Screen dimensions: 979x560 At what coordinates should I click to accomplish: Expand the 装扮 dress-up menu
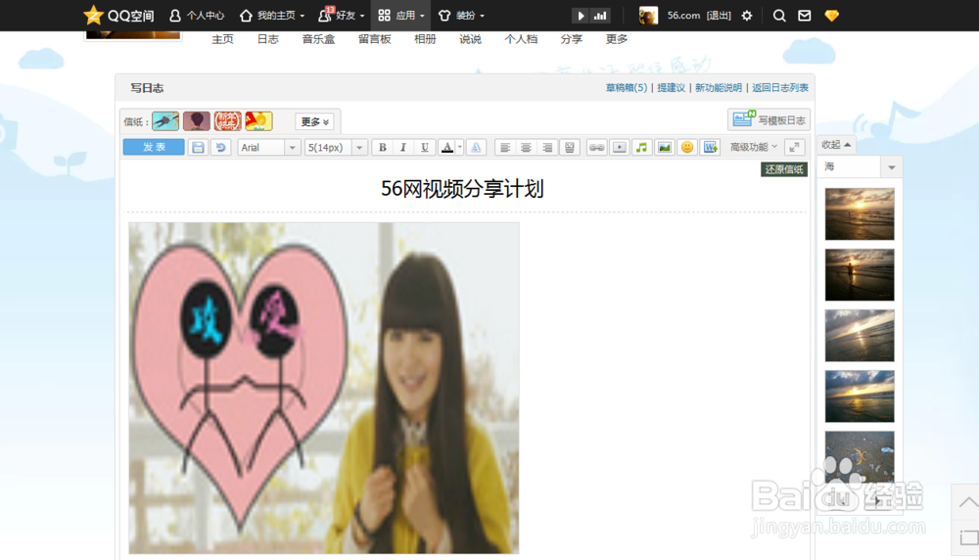click(x=461, y=15)
